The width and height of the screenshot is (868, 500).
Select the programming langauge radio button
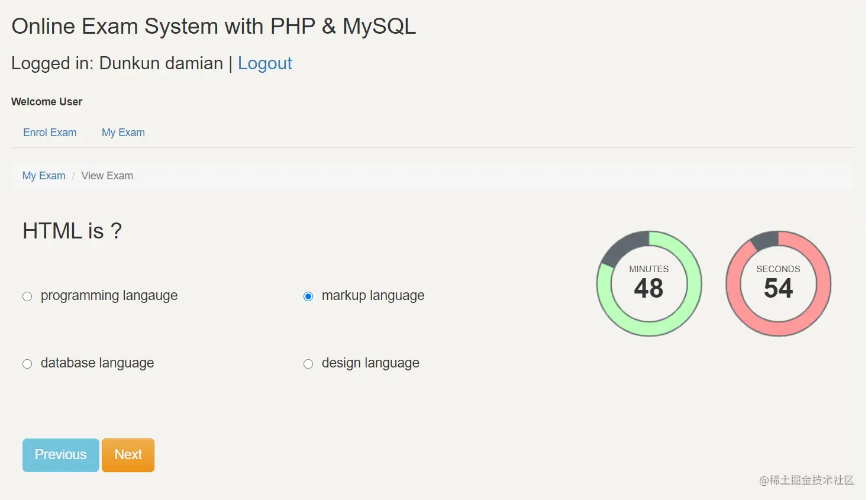pyautogui.click(x=27, y=296)
